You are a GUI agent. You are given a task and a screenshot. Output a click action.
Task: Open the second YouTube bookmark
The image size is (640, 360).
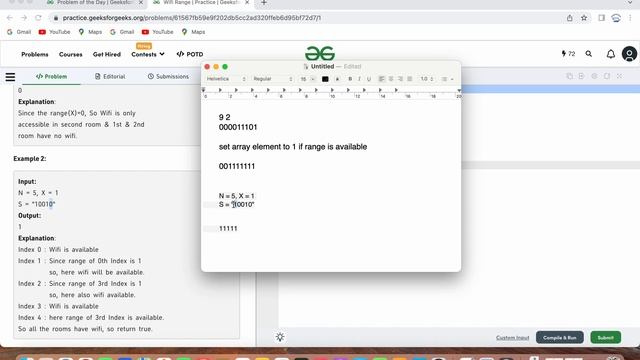158,32
